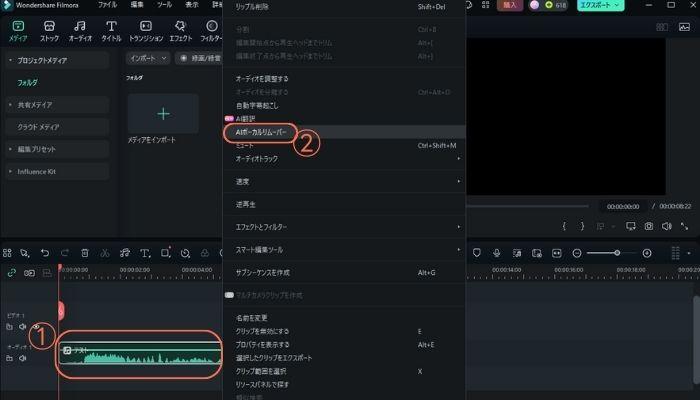Choose プロパティを表示する from context menu
Viewport: 700px width, 400px height.
point(344,345)
